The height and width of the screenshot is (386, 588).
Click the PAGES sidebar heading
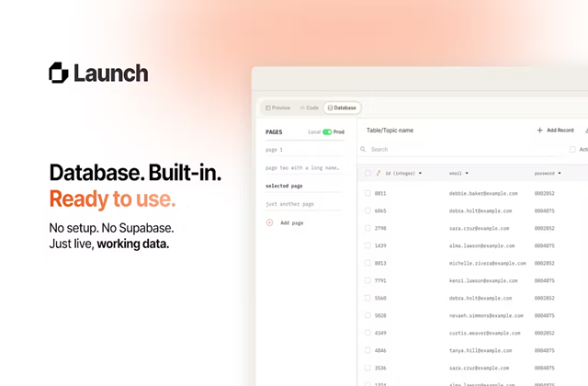click(x=274, y=132)
